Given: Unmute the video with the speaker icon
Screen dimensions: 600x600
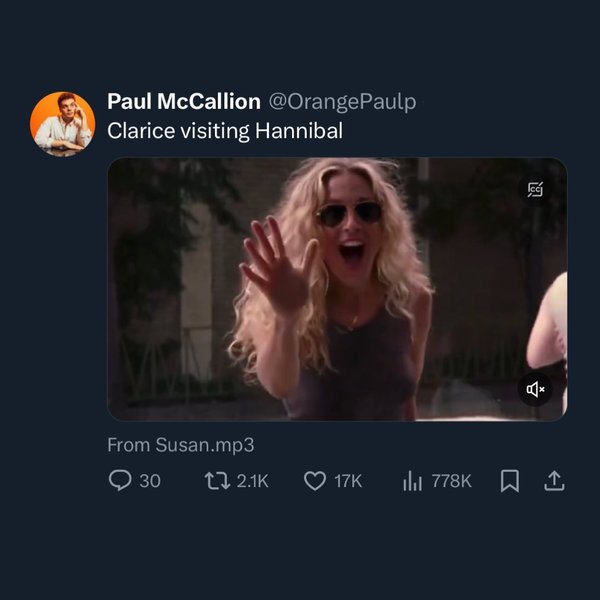Looking at the screenshot, I should 536,389.
